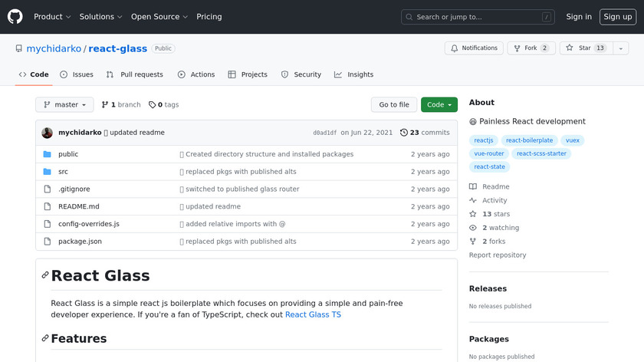This screenshot has width=644, height=362.
Task: Follow the React Glass TS link
Action: 313,314
